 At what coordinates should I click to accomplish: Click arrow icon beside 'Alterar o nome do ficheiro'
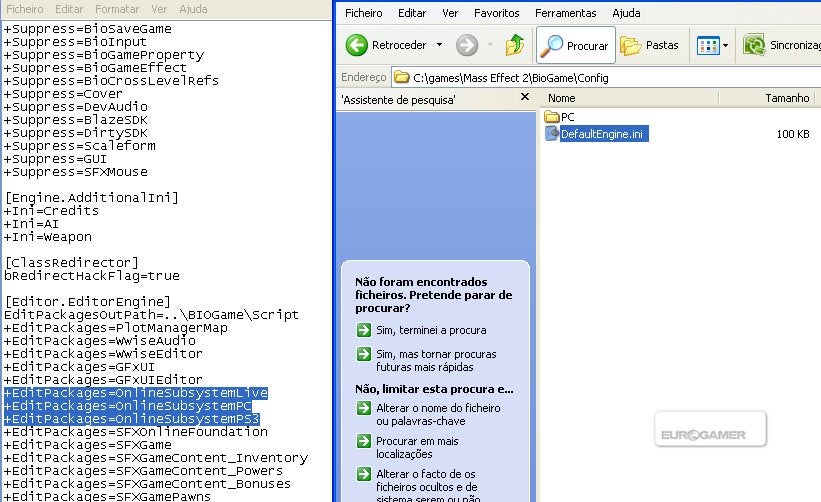364,408
